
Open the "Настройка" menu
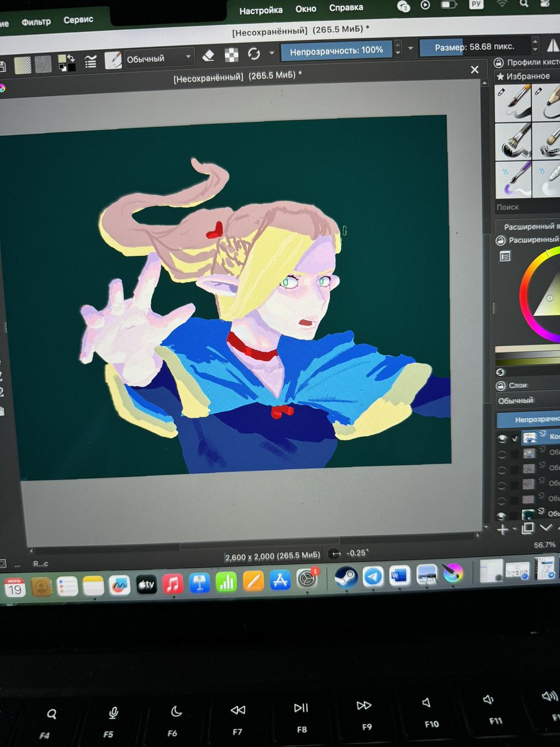(x=261, y=10)
